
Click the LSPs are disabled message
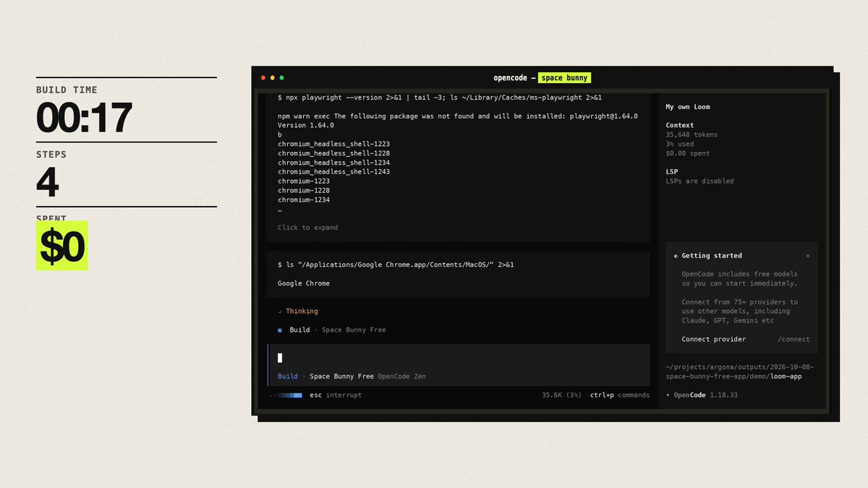699,181
